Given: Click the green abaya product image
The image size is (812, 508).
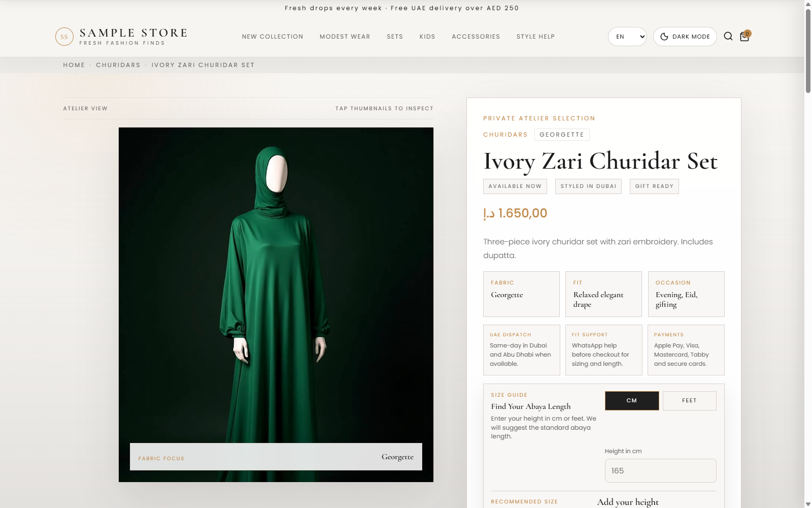Looking at the screenshot, I should tap(276, 305).
